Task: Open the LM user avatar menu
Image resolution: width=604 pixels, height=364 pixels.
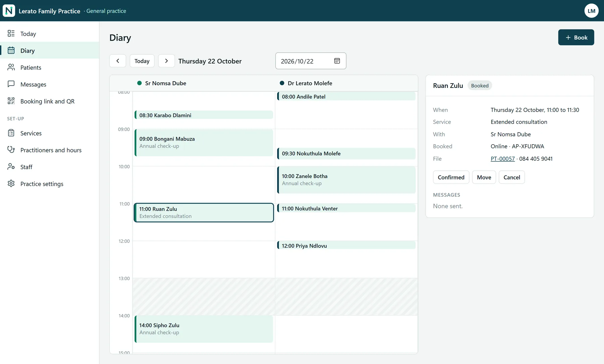Action: point(591,11)
